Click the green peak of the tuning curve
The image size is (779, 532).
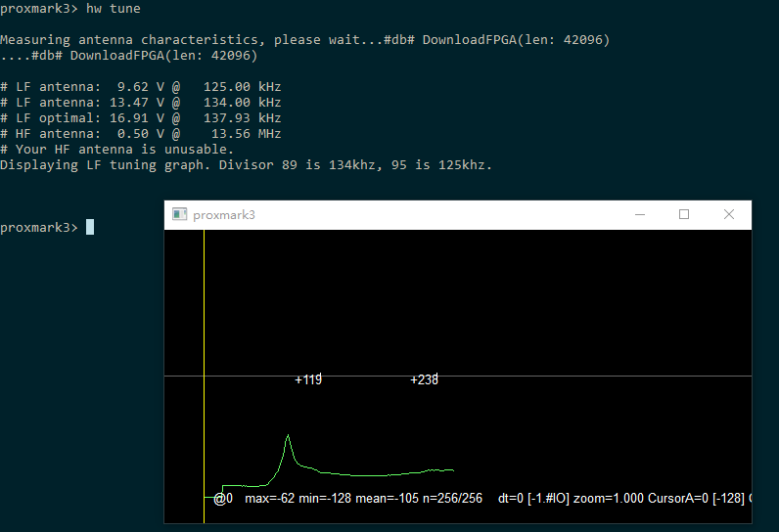tap(288, 436)
